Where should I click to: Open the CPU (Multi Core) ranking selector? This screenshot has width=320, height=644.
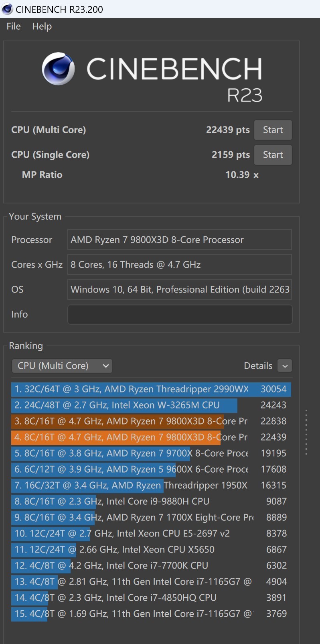pos(62,366)
